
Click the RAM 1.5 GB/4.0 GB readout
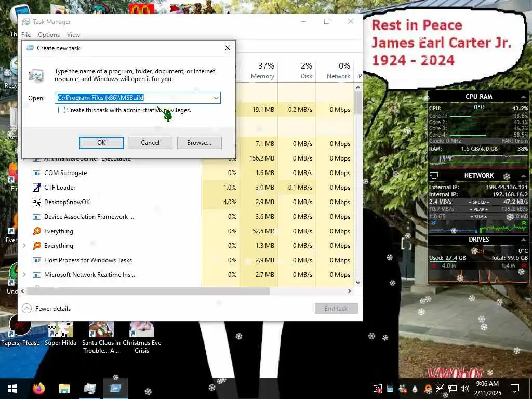479,149
